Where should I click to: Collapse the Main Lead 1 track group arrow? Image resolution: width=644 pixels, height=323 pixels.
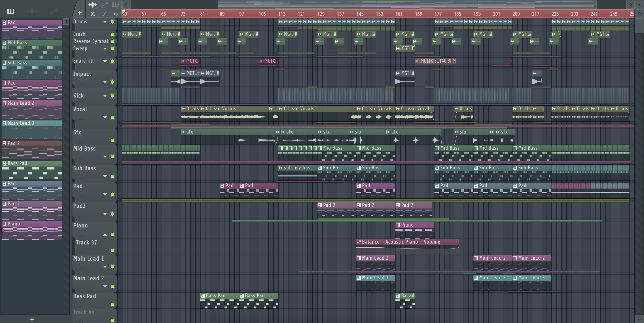coord(105,267)
